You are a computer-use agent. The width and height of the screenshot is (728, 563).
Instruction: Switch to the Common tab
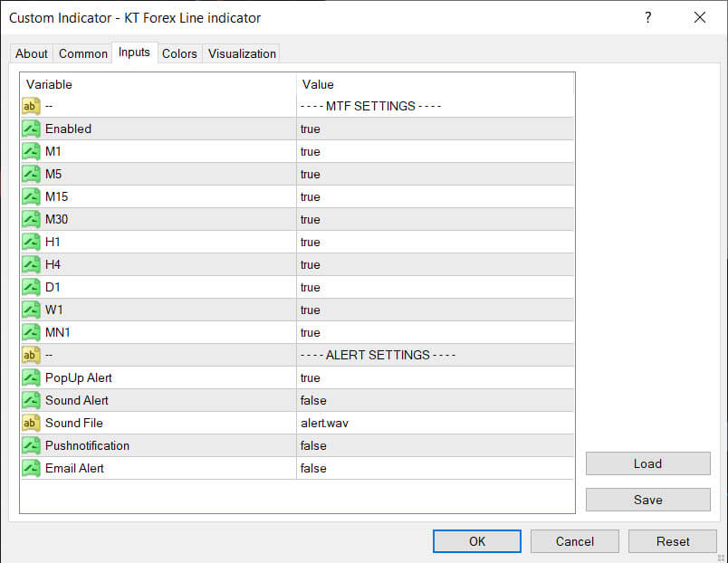click(x=83, y=53)
